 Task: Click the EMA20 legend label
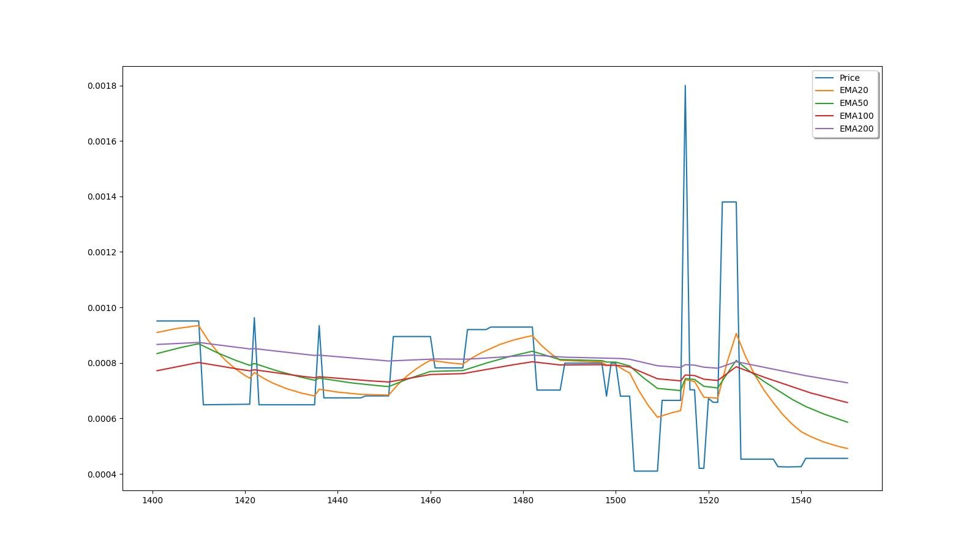(x=853, y=90)
